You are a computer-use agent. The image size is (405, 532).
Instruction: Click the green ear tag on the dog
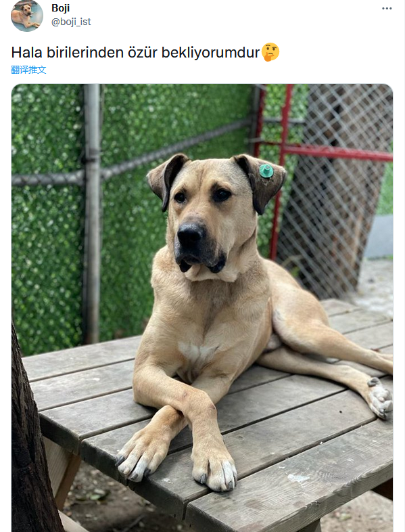(266, 171)
